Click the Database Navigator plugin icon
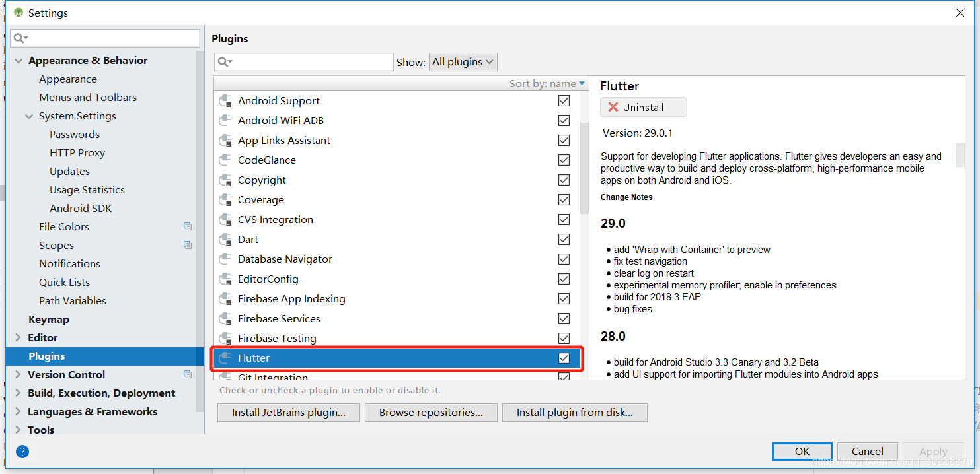980x474 pixels. tap(225, 259)
